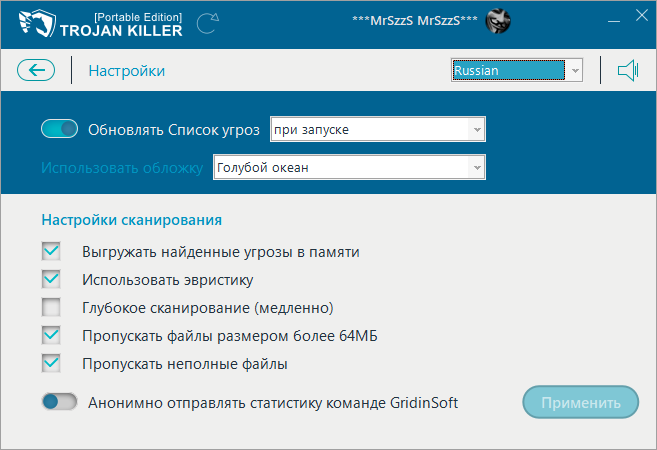
Task: Click the MrSzzS username text
Action: point(412,21)
